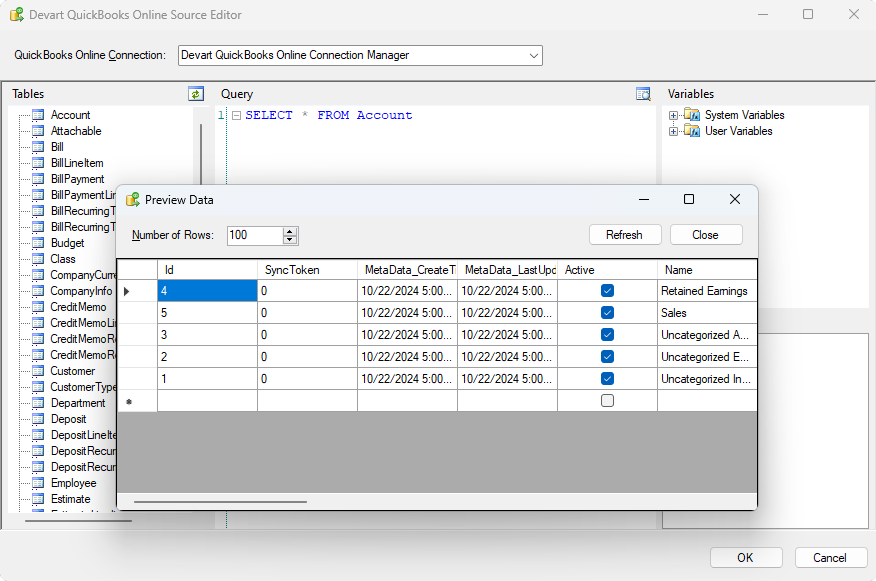This screenshot has height=581, width=876.
Task: Click the Number of Rows input field
Action: (x=254, y=235)
